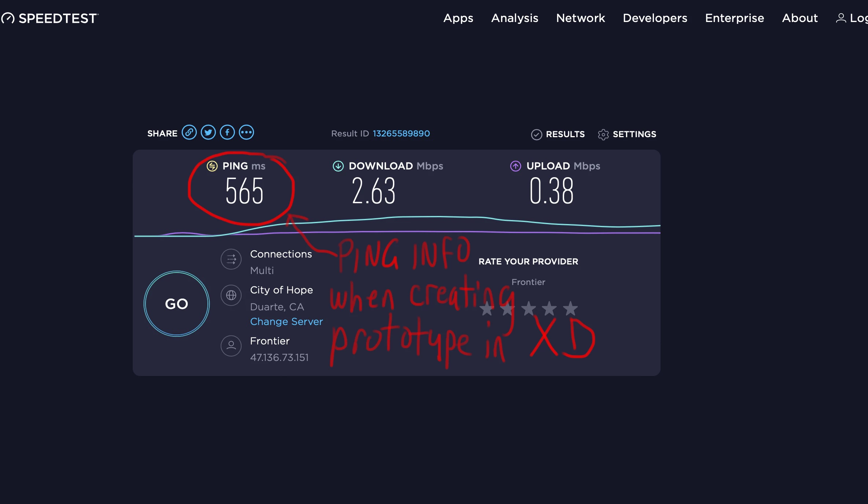Screen dimensions: 868x504
Task: Open the Network menu item
Action: (580, 18)
